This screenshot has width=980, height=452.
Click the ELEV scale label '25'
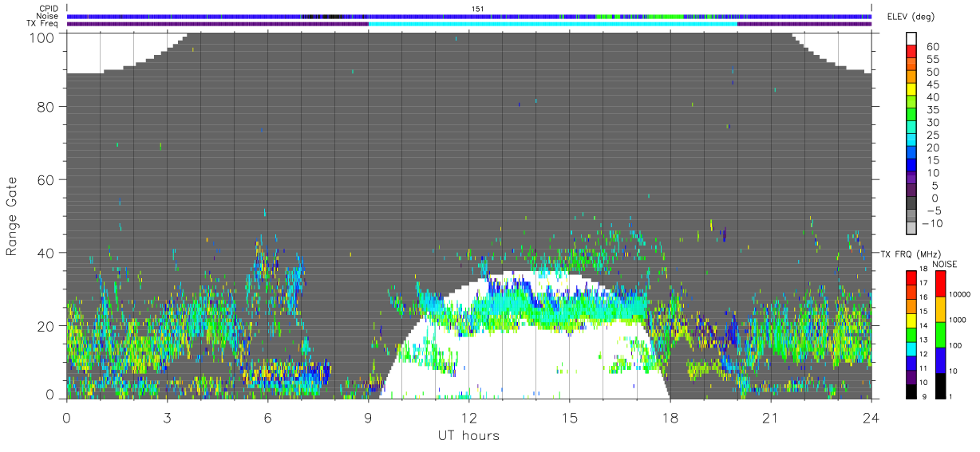934,136
